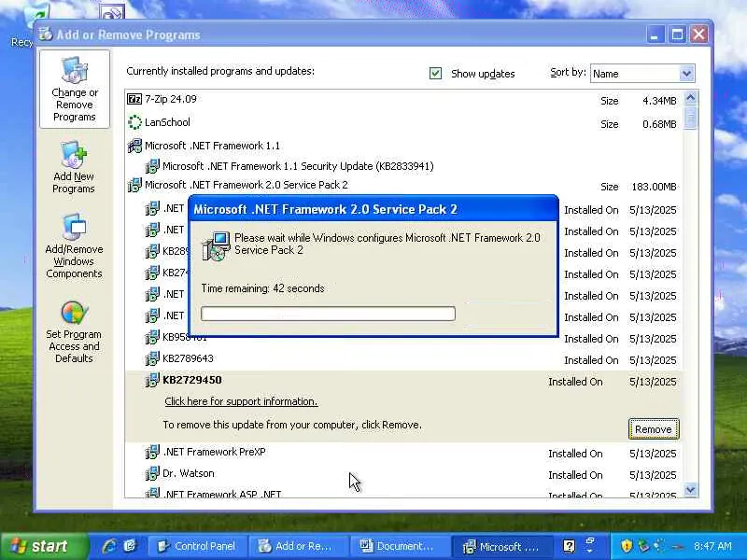747x560 pixels.
Task: Click the 8:47 AM taskbar clock
Action: (x=712, y=546)
